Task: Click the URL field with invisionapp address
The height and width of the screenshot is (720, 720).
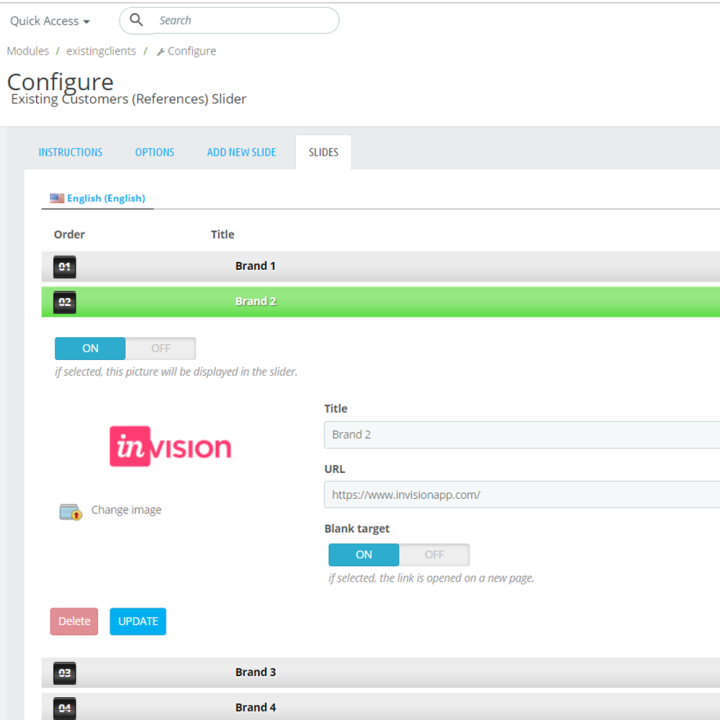Action: 522,495
